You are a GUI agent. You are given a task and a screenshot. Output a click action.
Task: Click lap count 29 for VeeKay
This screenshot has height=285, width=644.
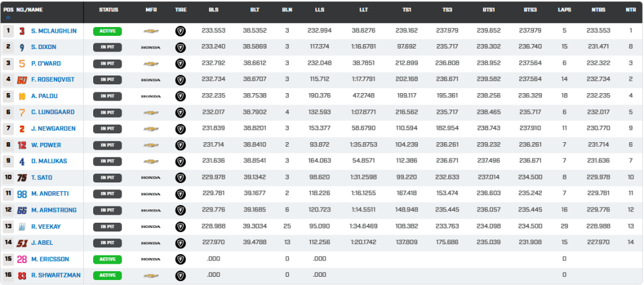pyautogui.click(x=564, y=226)
